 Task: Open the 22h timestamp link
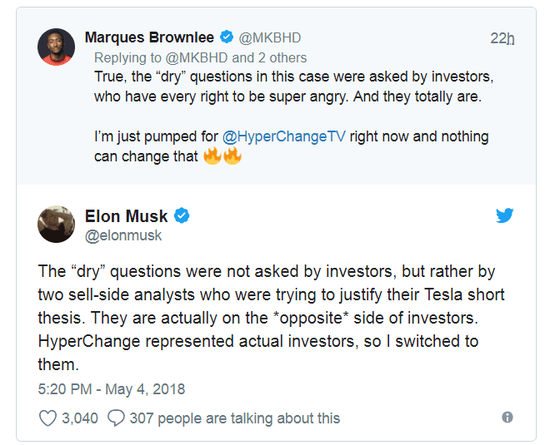[x=502, y=38]
